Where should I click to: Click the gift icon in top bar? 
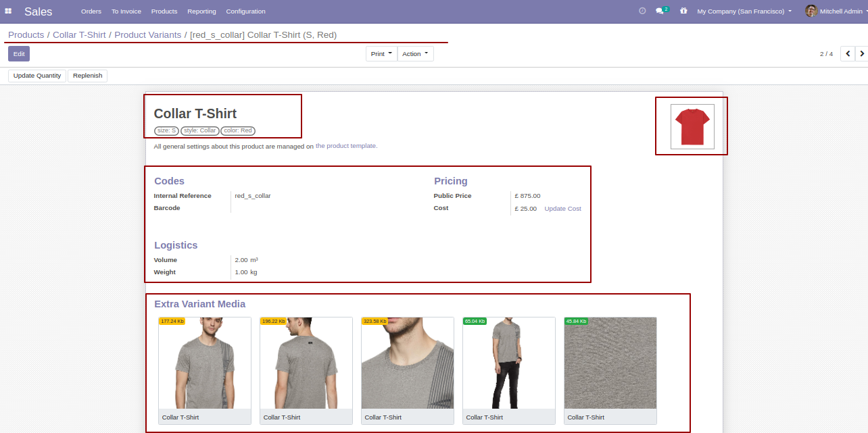point(683,11)
